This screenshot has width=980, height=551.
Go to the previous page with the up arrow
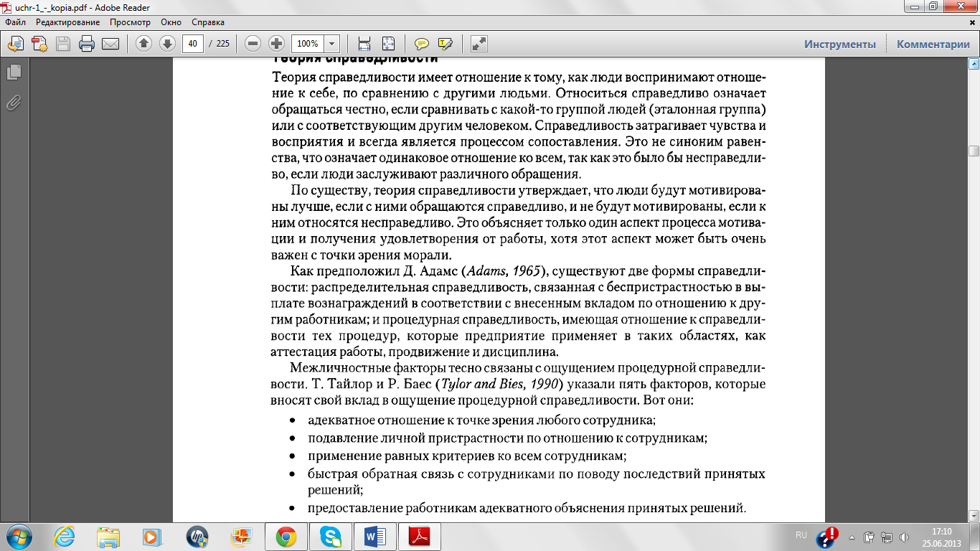[x=143, y=44]
